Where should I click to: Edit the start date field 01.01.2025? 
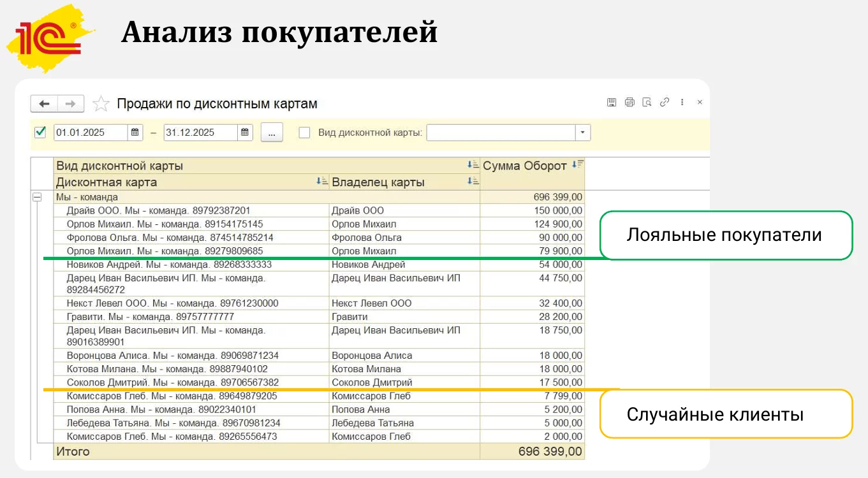pos(91,133)
